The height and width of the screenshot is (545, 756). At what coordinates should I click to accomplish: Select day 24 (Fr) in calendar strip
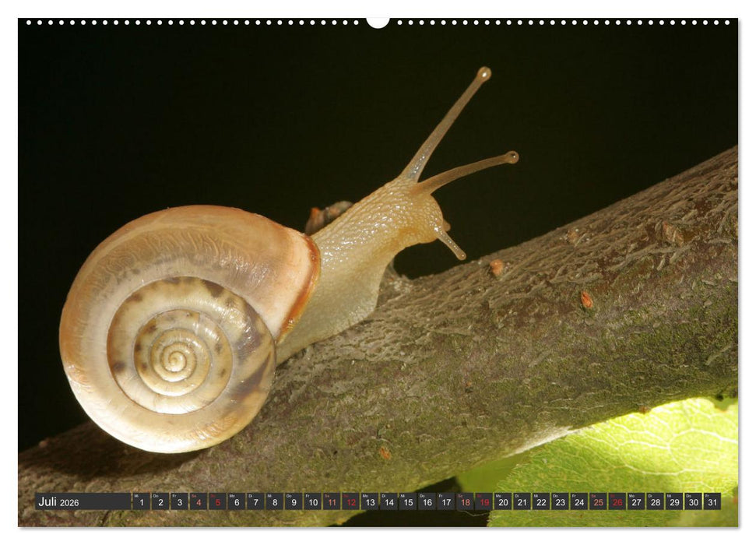(579, 501)
